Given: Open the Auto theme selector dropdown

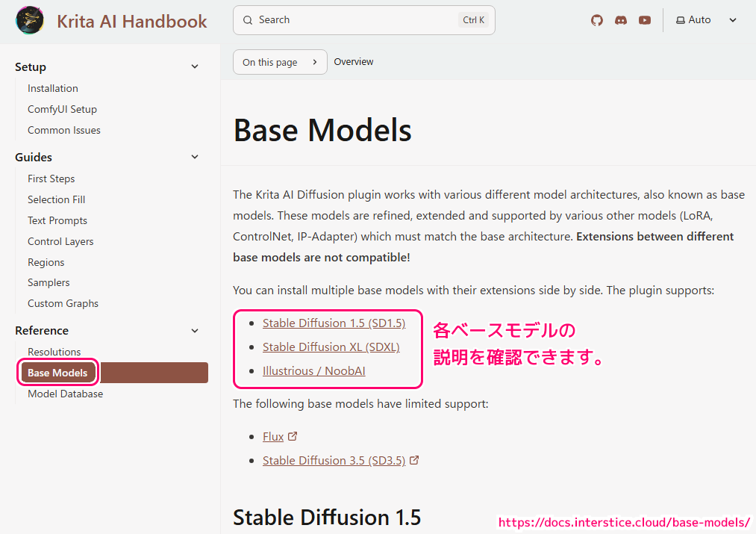Looking at the screenshot, I should [x=706, y=20].
